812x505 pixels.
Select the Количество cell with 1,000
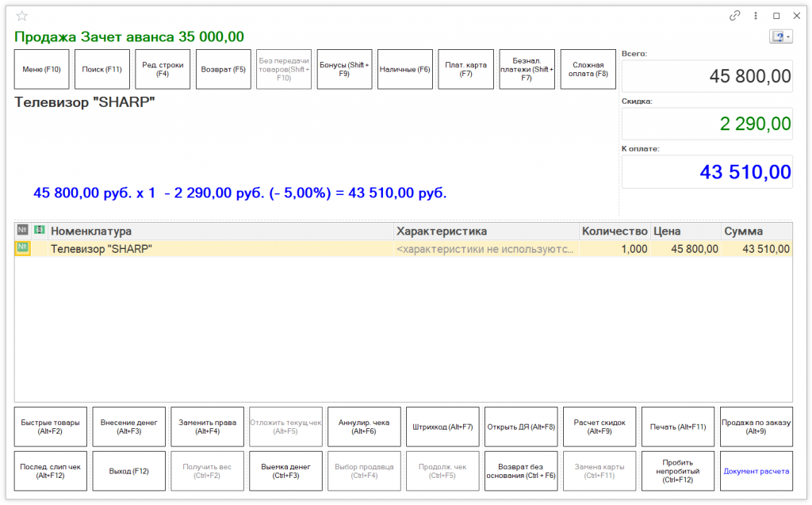coord(614,249)
